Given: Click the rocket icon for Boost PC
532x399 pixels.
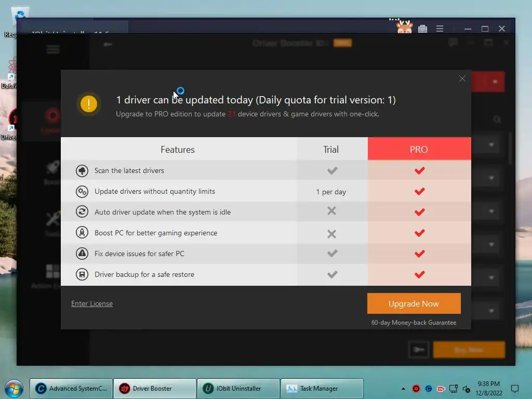Looking at the screenshot, I should pyautogui.click(x=82, y=233).
